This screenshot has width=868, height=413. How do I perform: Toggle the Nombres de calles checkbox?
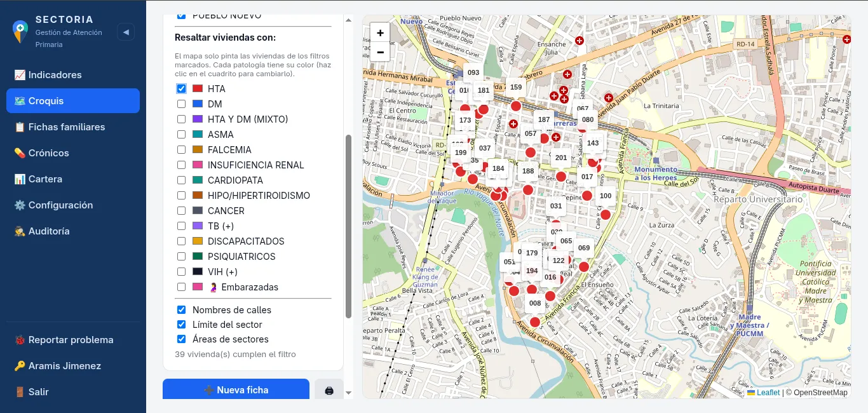coord(181,310)
